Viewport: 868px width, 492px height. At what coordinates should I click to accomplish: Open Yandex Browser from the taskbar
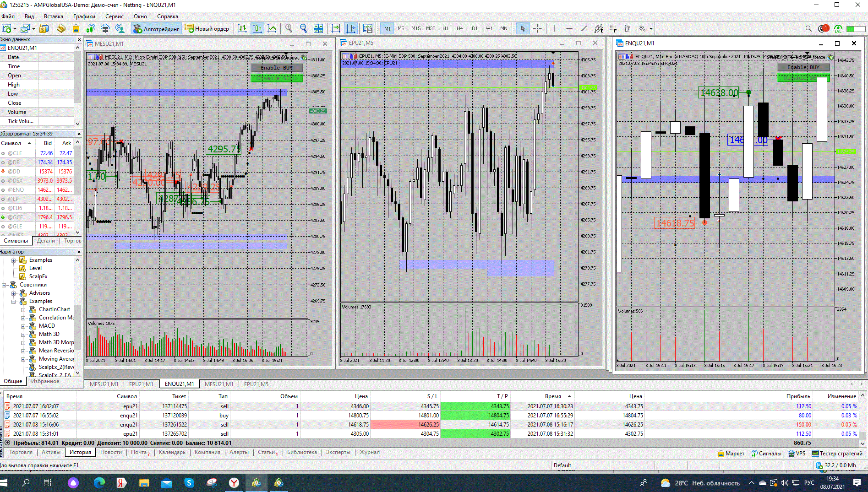click(x=234, y=482)
